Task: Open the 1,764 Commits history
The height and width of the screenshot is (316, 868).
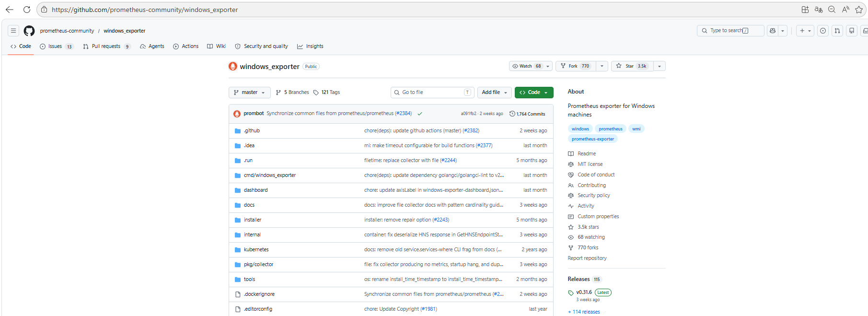Action: pyautogui.click(x=527, y=114)
